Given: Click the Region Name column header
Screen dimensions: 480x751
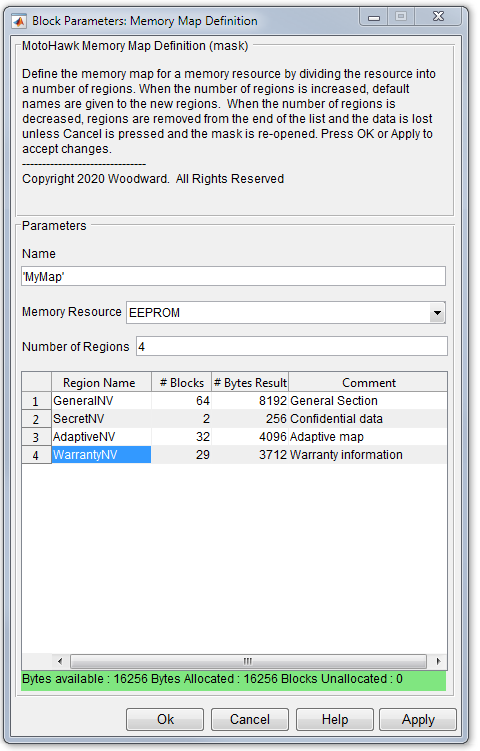Looking at the screenshot, I should click(x=101, y=383).
